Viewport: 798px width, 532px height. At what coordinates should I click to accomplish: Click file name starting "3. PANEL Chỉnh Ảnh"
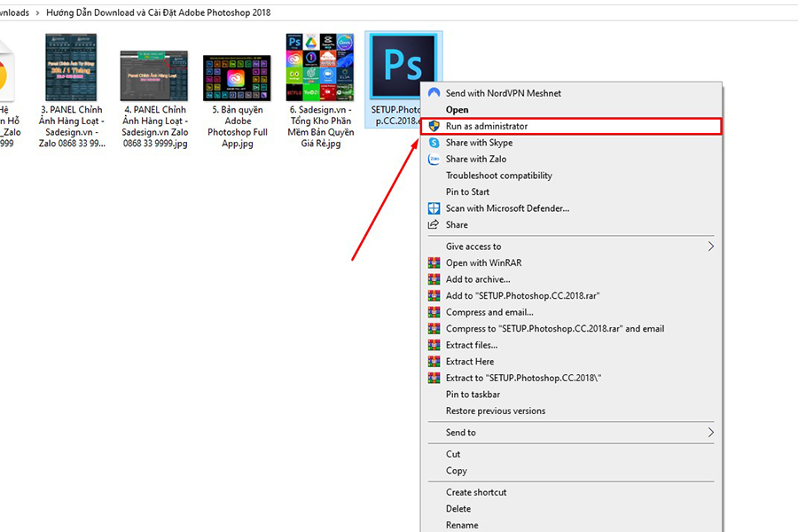coord(72,126)
